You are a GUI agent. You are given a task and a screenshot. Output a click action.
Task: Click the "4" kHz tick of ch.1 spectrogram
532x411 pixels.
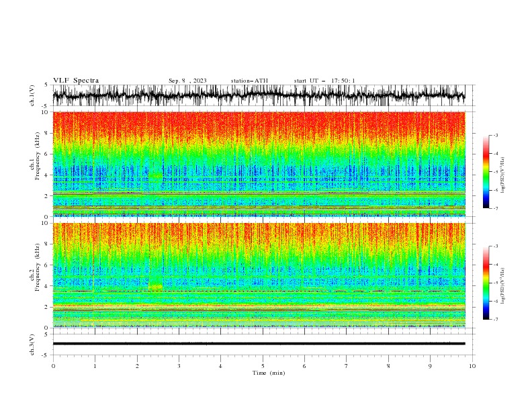click(48, 175)
